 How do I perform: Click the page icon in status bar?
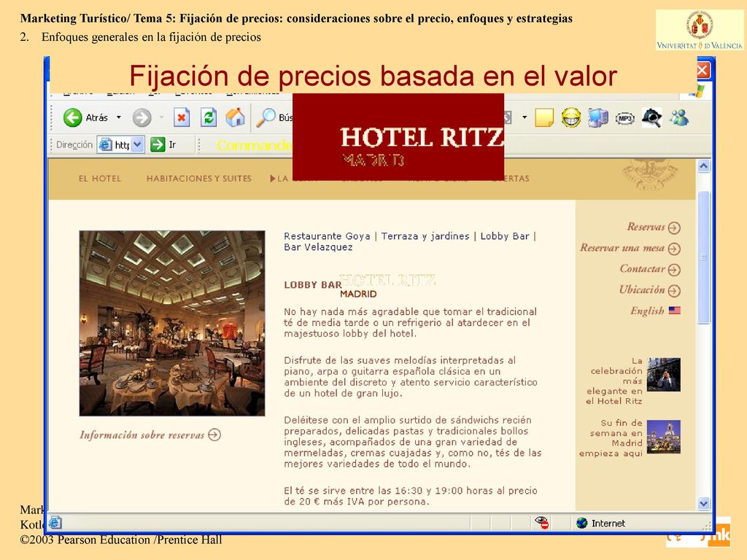55,522
